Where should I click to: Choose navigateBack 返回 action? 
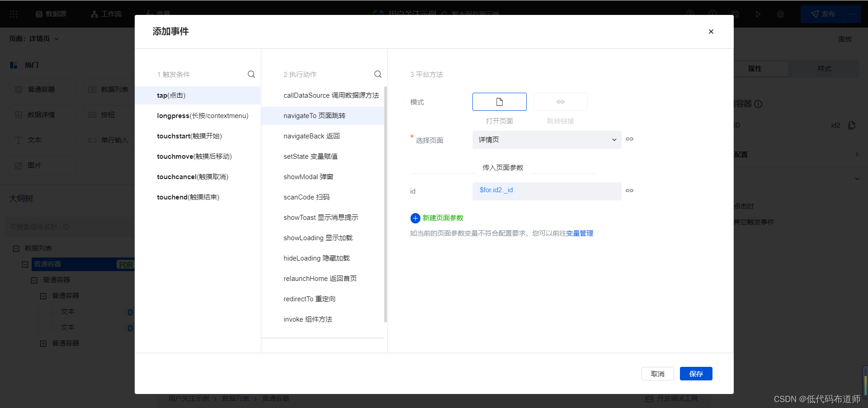(323, 136)
